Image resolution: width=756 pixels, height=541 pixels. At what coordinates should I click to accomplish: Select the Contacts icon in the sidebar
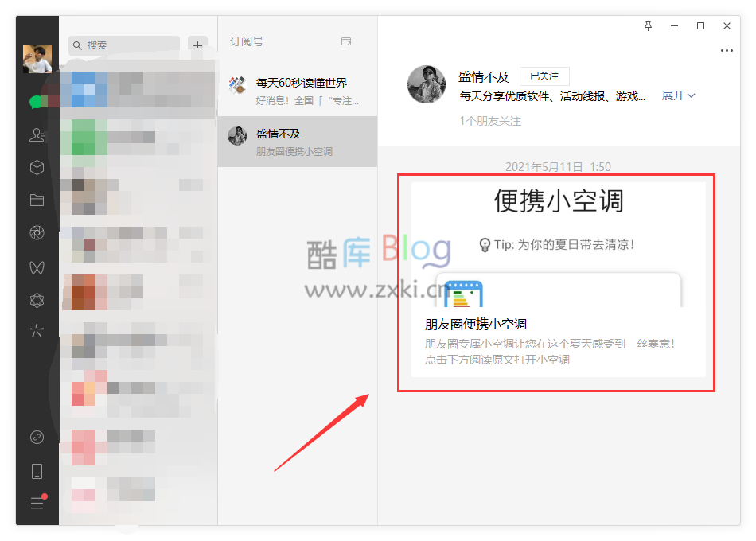coord(37,135)
